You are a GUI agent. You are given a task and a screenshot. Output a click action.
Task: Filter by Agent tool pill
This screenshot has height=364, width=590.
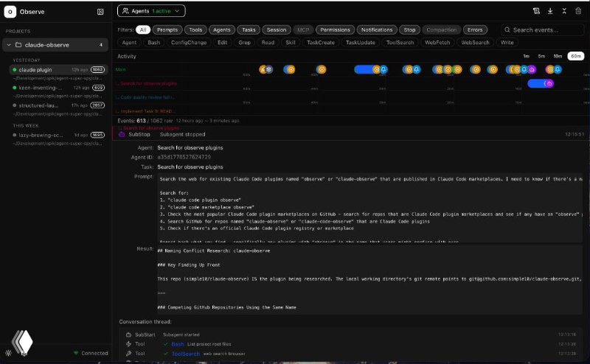coord(130,43)
